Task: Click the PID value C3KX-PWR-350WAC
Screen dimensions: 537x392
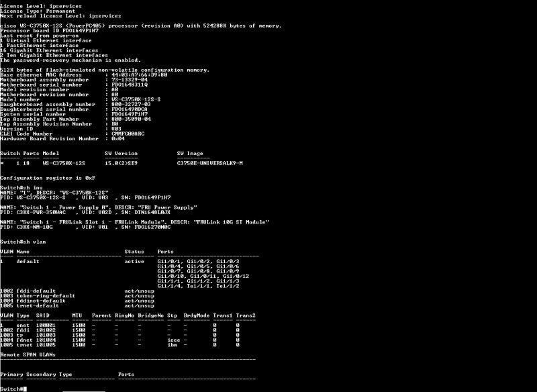Action: 41,212
